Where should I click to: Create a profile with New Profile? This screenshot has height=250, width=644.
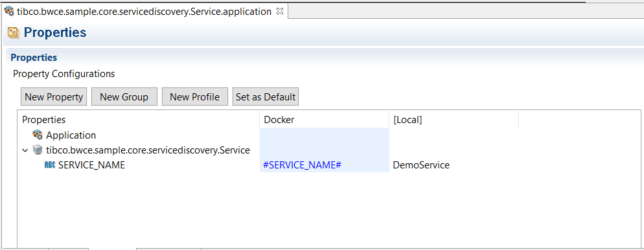pyautogui.click(x=194, y=97)
